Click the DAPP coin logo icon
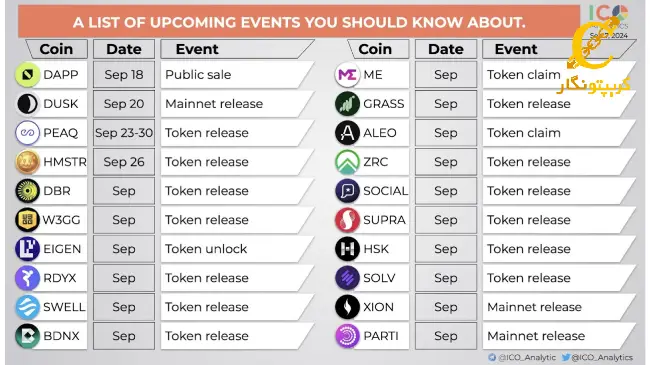The width and height of the screenshot is (650, 365). [x=27, y=75]
